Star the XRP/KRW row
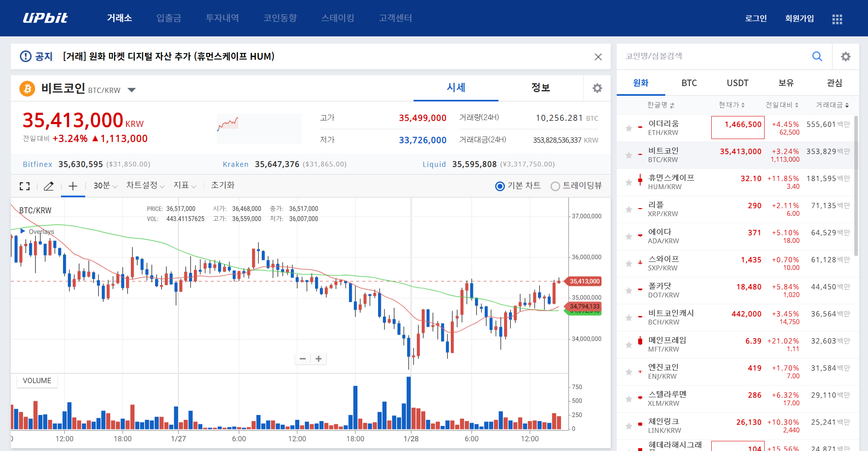 pos(629,209)
